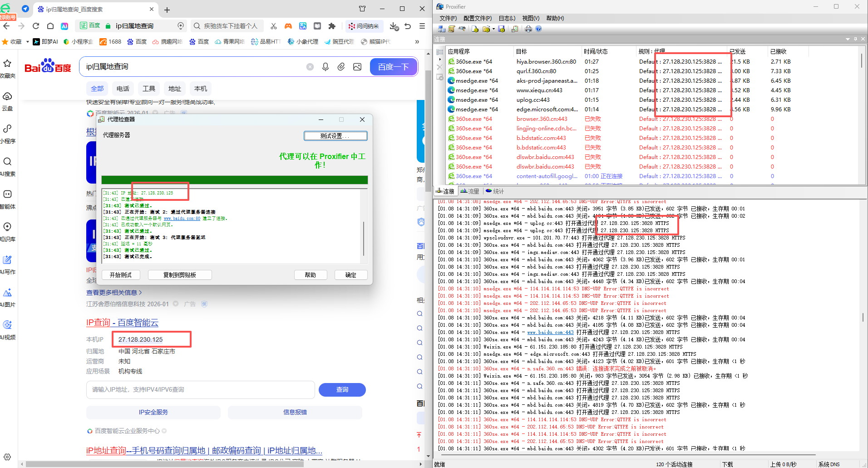Toggle the system log clipboard icon in the toolbar
The width and height of the screenshot is (868, 468).
click(514, 29)
